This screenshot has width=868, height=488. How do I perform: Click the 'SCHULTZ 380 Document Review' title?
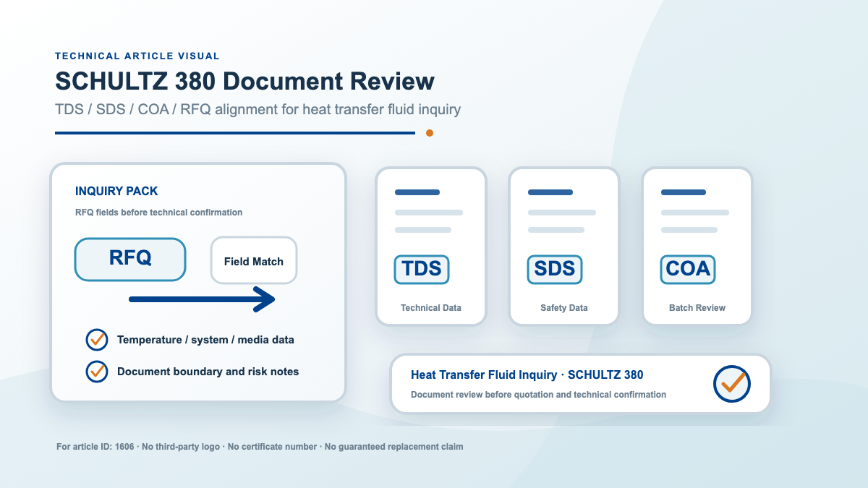pyautogui.click(x=245, y=81)
